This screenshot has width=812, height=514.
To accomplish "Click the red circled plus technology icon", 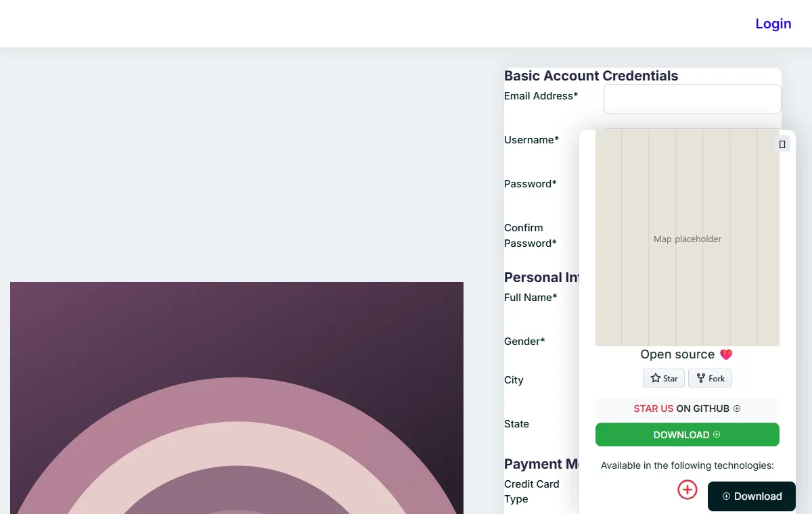I will (687, 490).
